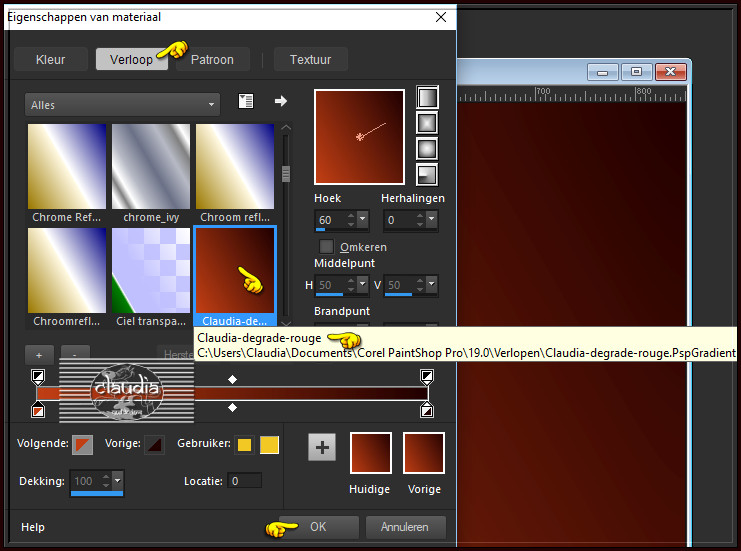Click the Hoek spinner arrows
The width and height of the screenshot is (741, 551).
[351, 219]
